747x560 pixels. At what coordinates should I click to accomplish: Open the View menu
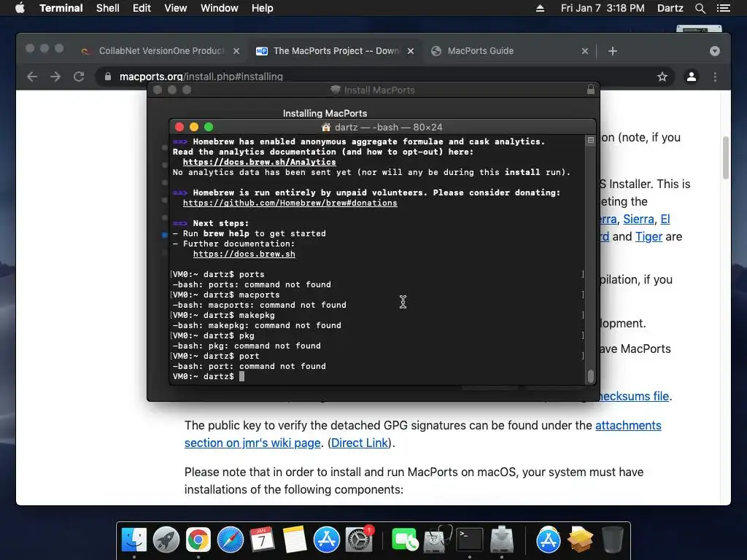point(175,8)
